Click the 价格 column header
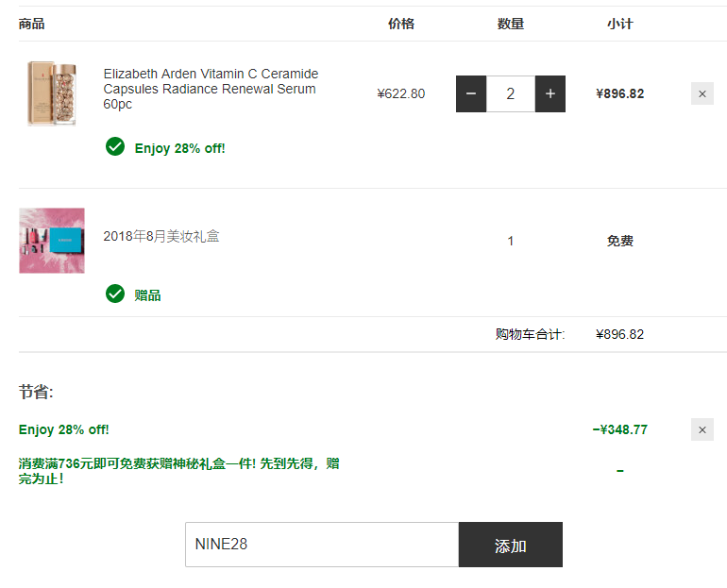 click(x=401, y=24)
